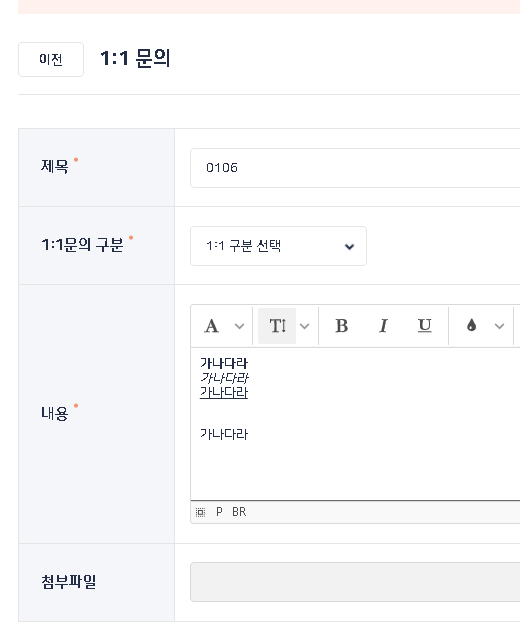Image resolution: width=520 pixels, height=632 pixels.
Task: Toggle underline formatting
Action: click(424, 326)
